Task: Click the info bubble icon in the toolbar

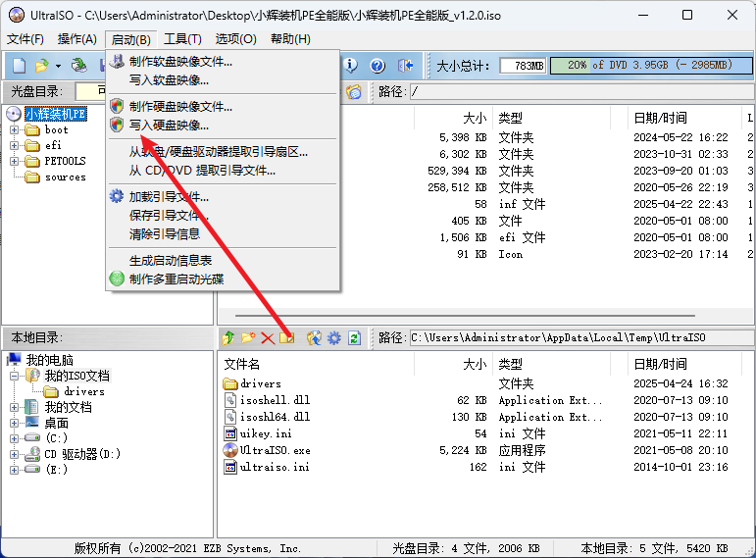Action: tap(350, 65)
